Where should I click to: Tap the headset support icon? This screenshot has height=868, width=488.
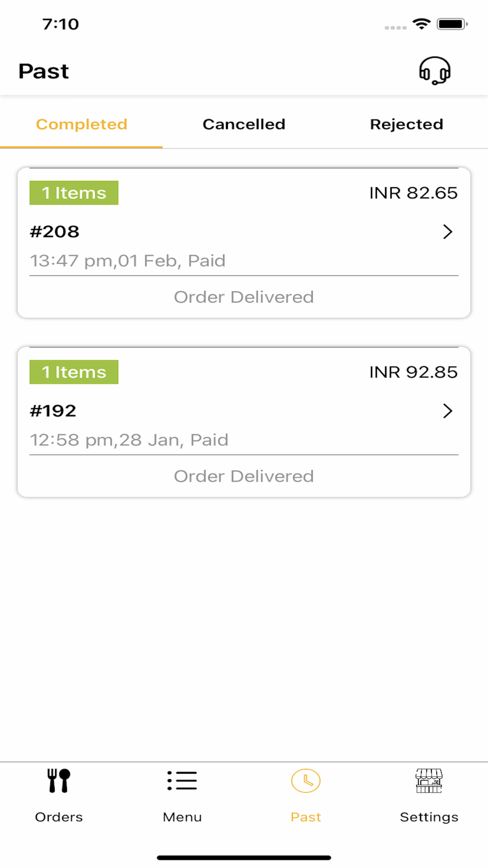pos(434,71)
